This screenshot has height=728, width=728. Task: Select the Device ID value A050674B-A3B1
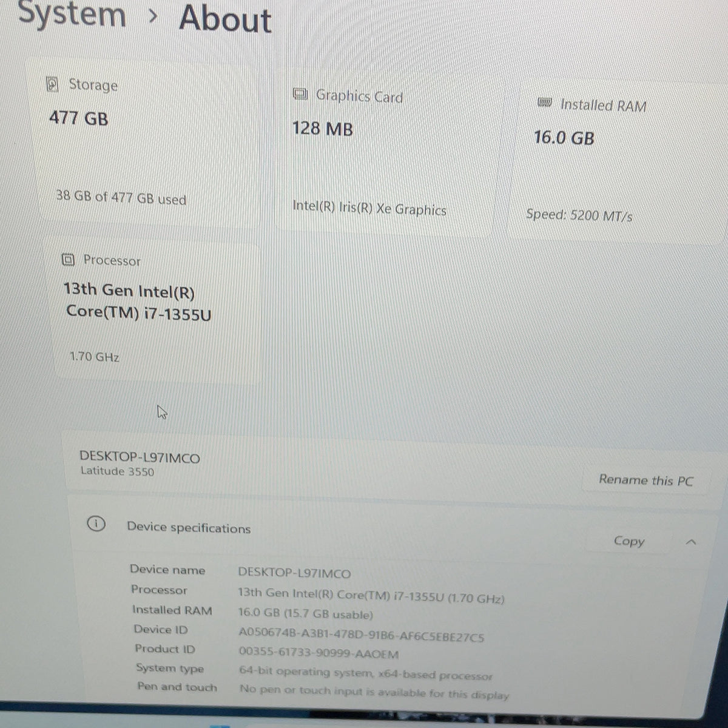[x=362, y=635]
